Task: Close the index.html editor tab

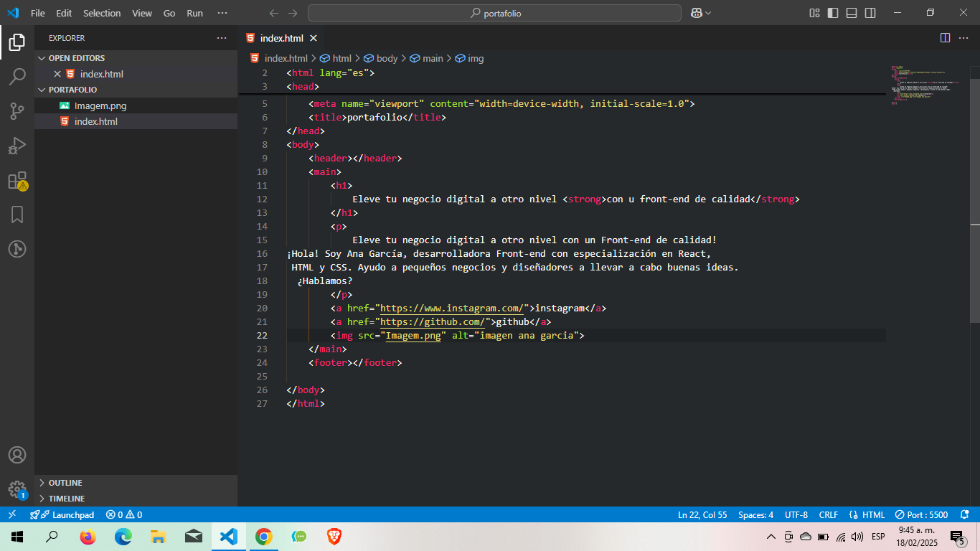Action: (314, 38)
